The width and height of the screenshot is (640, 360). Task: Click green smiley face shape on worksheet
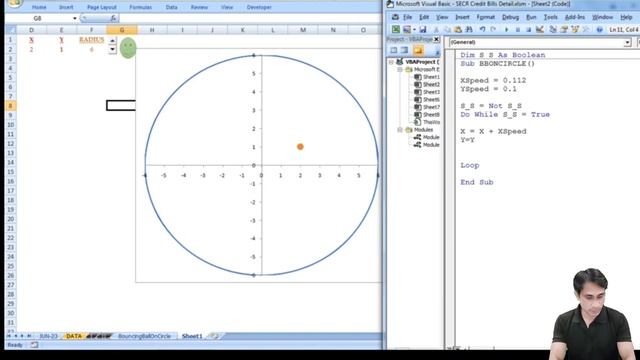click(128, 48)
